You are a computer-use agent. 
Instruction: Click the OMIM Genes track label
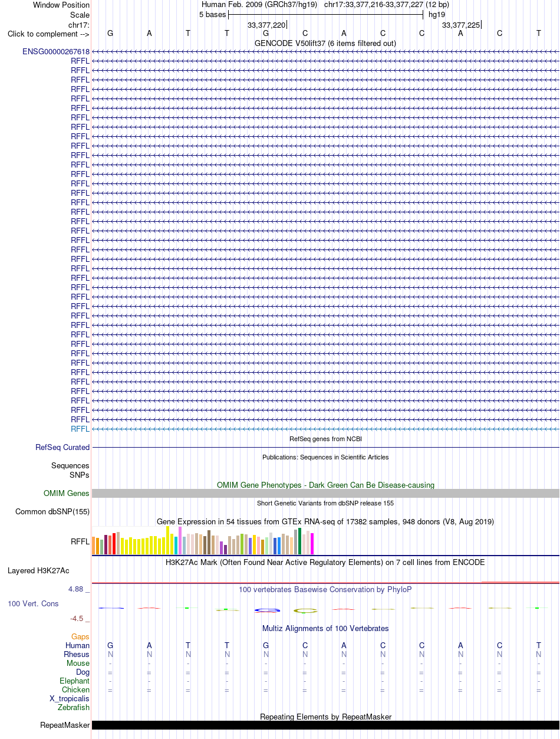[67, 494]
